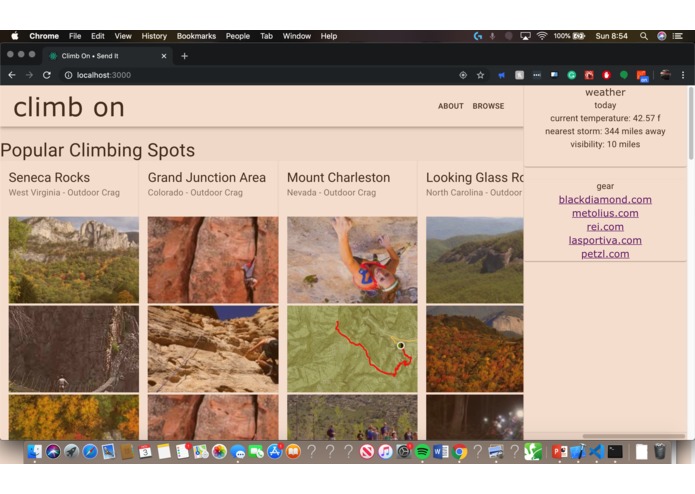
Task: Click the Grand Junction Area card title
Action: click(207, 178)
